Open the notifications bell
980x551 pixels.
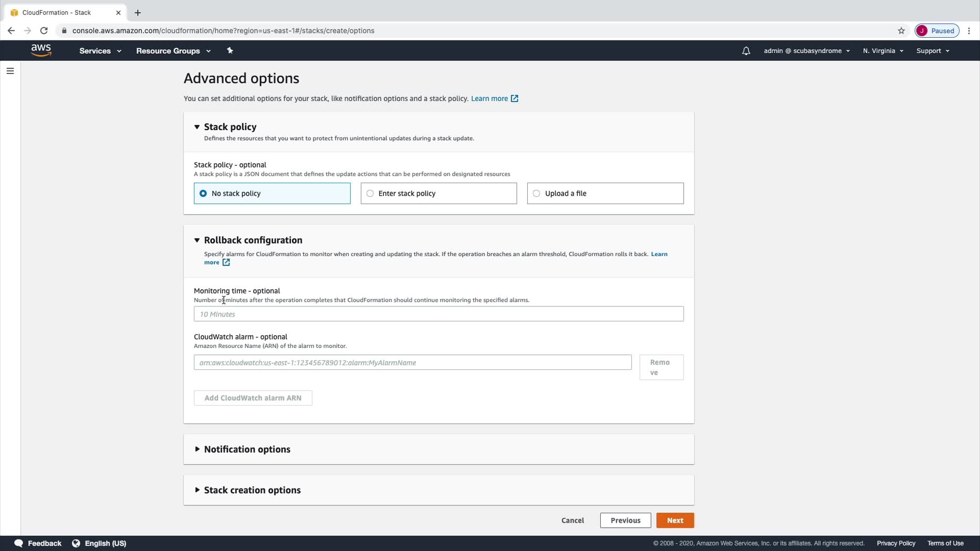coord(746,51)
